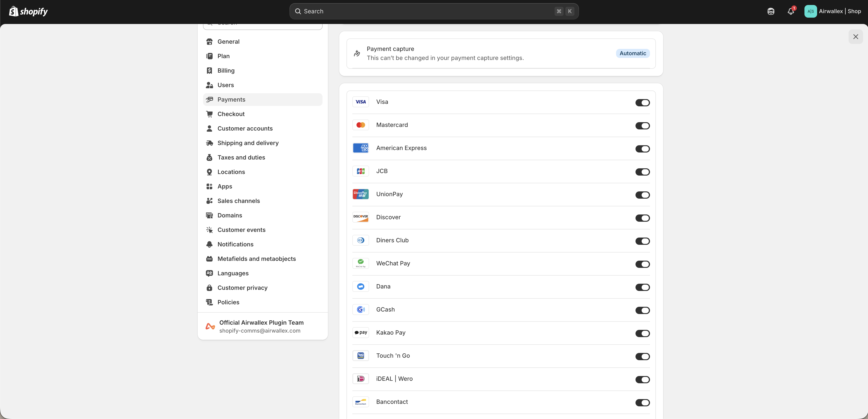Click the Kakao Pay logo icon
The width and height of the screenshot is (868, 419).
click(360, 333)
